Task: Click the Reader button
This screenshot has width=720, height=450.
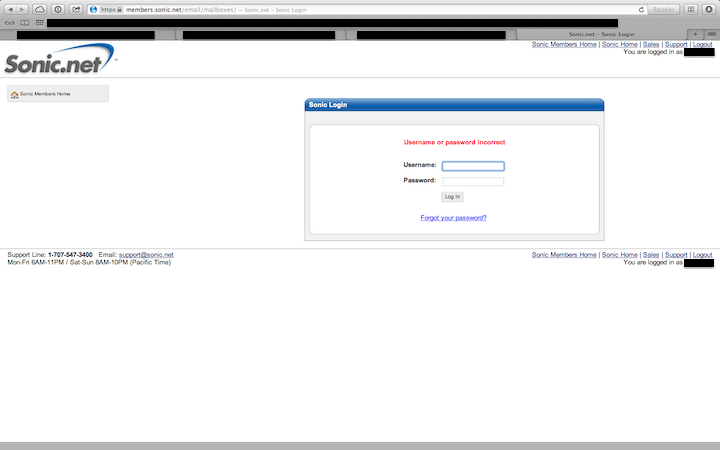Action: pyautogui.click(x=664, y=10)
